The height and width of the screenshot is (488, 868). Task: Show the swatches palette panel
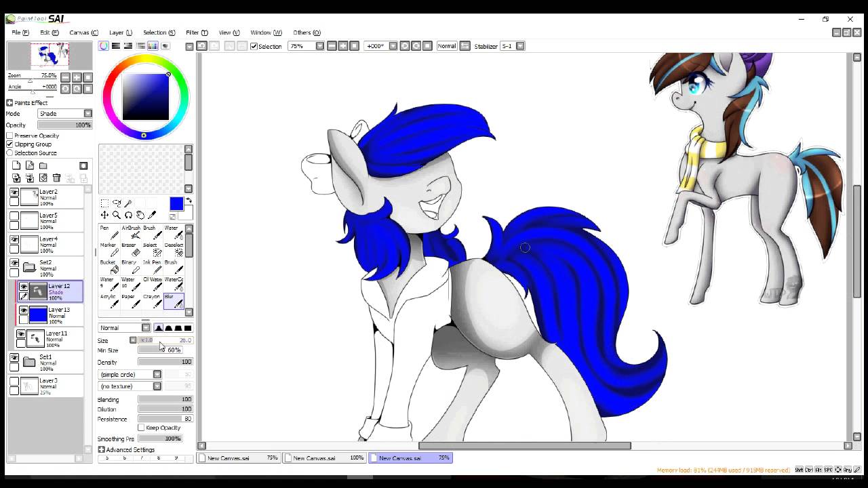click(x=153, y=46)
